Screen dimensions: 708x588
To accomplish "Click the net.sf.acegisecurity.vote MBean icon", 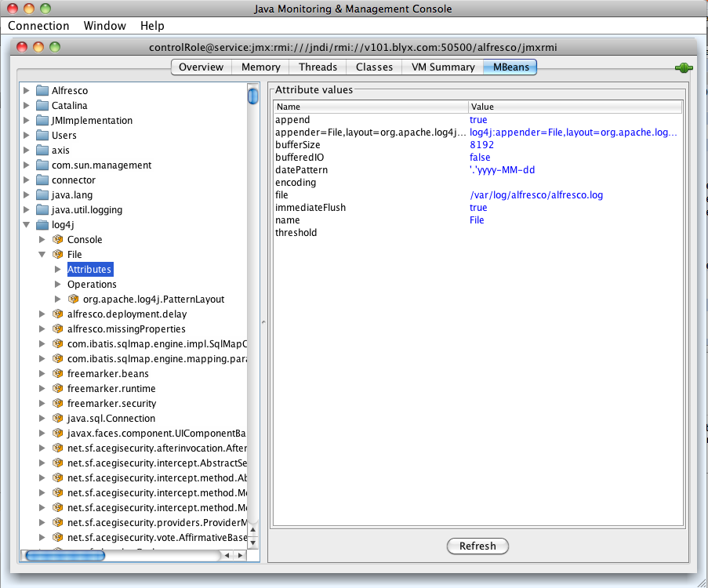I will coord(57,537).
